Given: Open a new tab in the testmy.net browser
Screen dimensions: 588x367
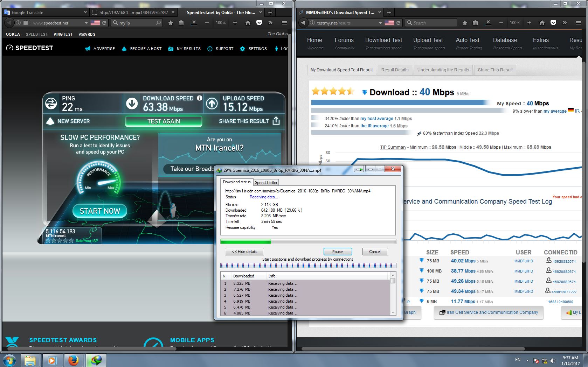Looking at the screenshot, I should point(389,12).
